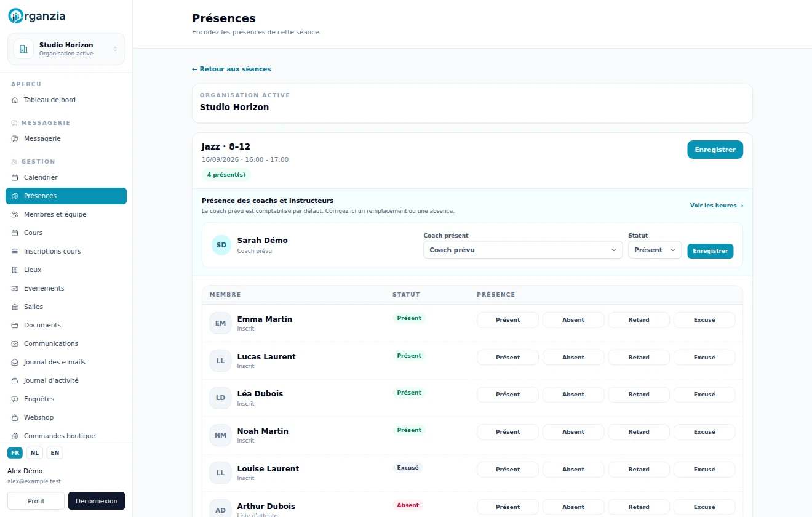Image resolution: width=812 pixels, height=517 pixels.
Task: Click the Tableau de bord home icon
Action: tap(15, 100)
